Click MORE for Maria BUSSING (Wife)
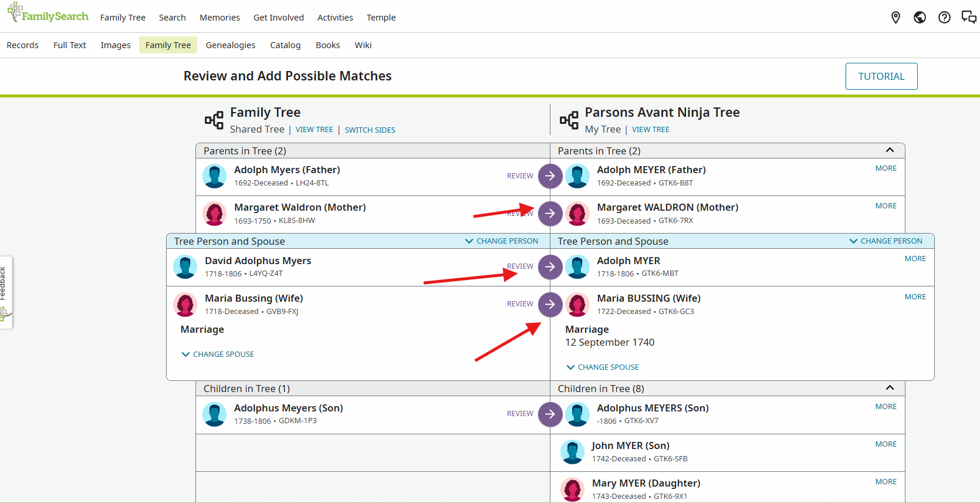The height and width of the screenshot is (503, 980). point(915,297)
